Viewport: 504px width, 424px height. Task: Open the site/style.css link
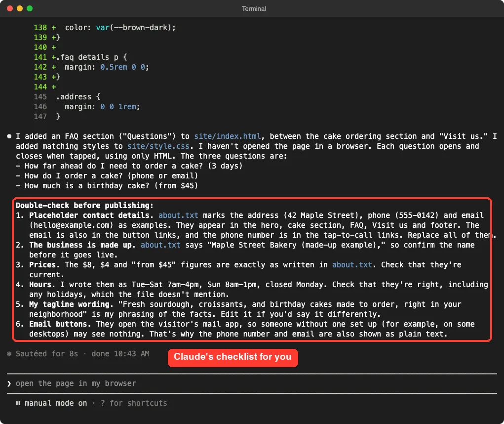tap(158, 146)
